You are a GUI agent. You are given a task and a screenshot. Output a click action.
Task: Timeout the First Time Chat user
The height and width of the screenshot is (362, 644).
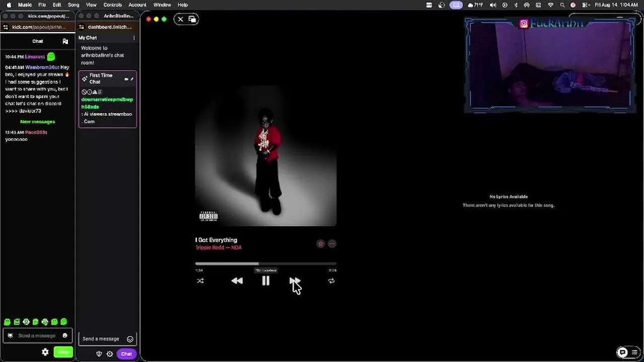pyautogui.click(x=89, y=92)
